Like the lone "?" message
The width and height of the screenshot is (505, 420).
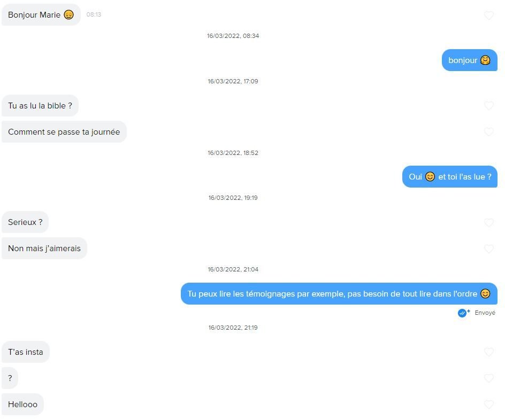point(488,378)
